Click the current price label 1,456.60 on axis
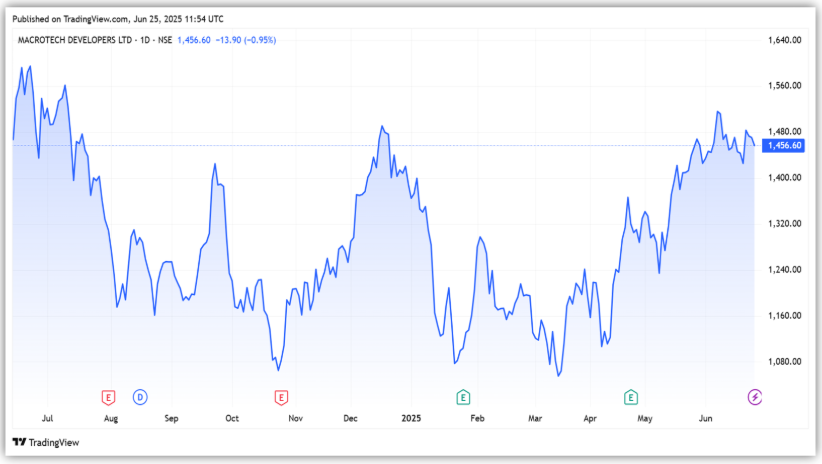The height and width of the screenshot is (464, 822). click(x=782, y=146)
